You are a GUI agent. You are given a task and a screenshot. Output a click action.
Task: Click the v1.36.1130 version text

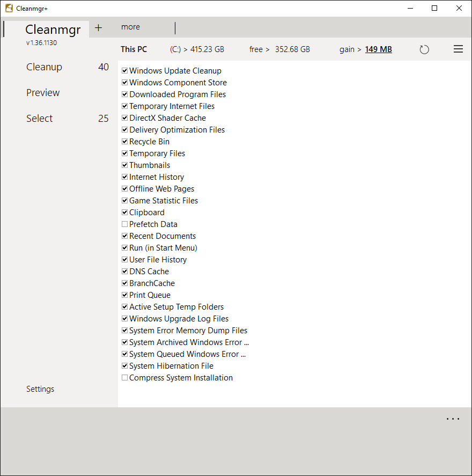click(41, 43)
